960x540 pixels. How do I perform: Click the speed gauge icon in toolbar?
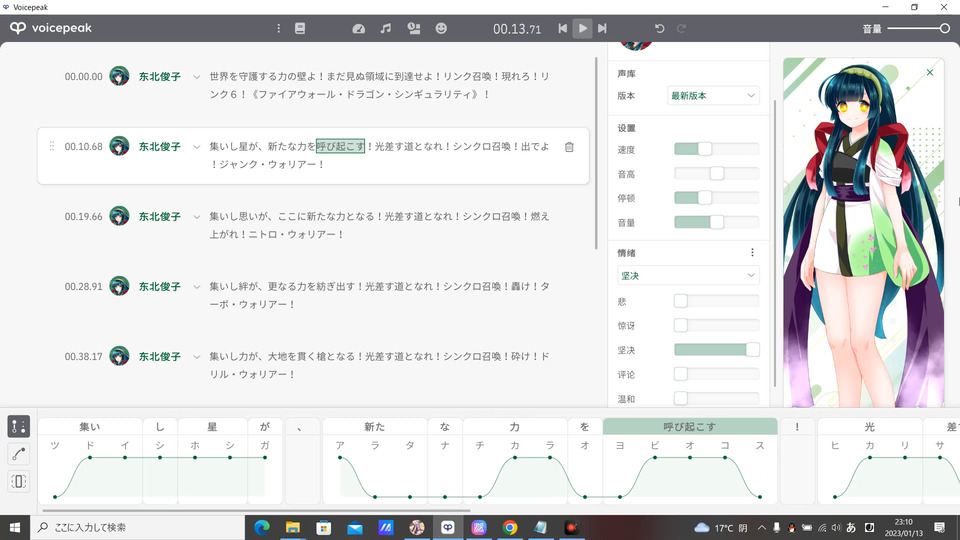pyautogui.click(x=359, y=28)
